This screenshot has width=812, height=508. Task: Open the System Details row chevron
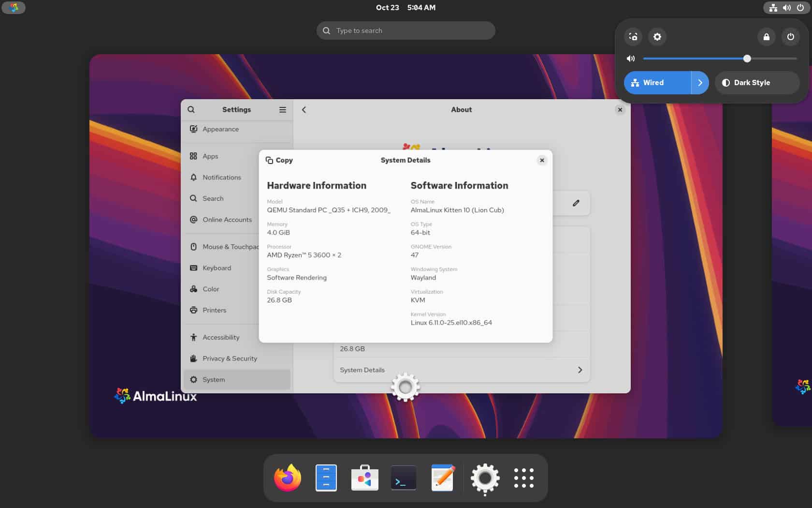[580, 370]
